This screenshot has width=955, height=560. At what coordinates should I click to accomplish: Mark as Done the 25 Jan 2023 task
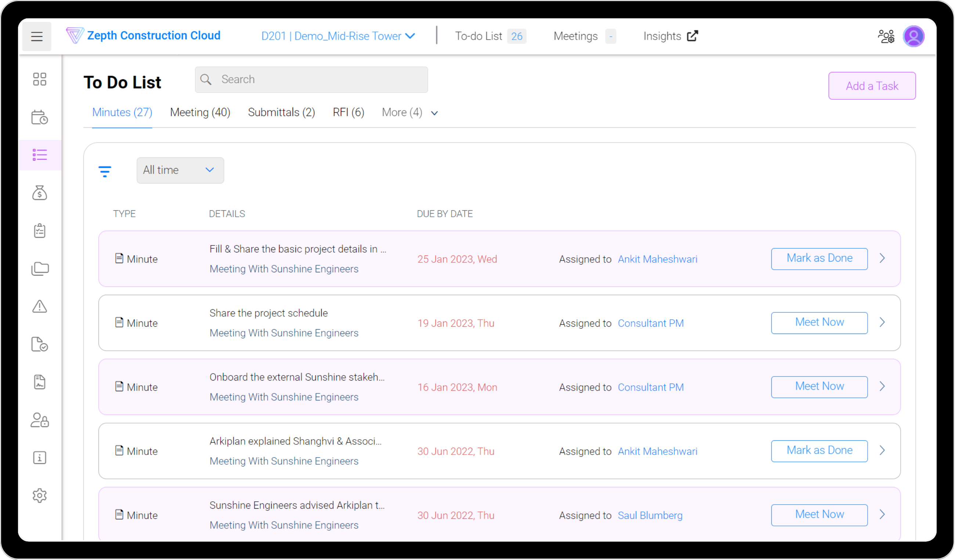[819, 259]
